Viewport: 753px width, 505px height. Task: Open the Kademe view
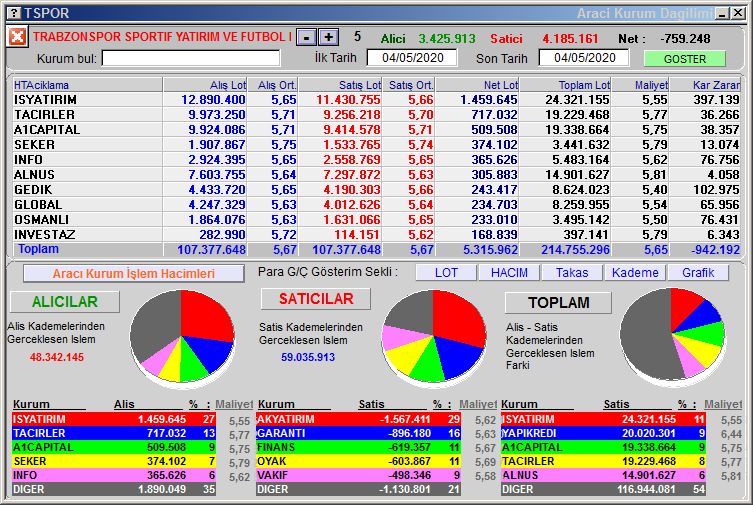tap(635, 273)
